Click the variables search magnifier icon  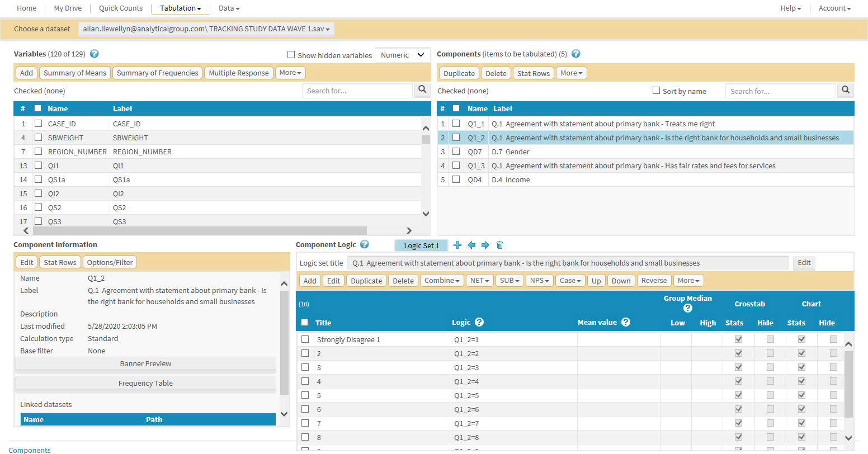422,89
